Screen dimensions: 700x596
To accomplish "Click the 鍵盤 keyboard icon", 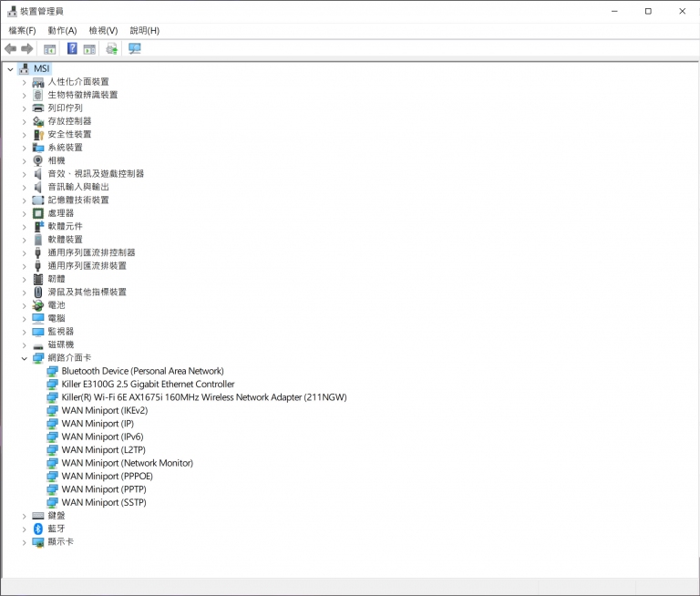I will coord(38,516).
